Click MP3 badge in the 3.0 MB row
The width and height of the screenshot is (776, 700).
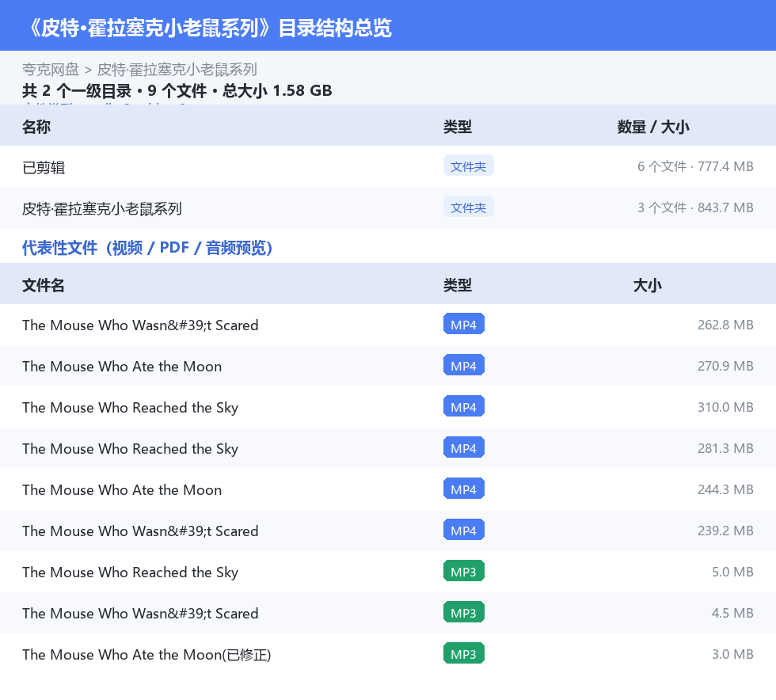pyautogui.click(x=464, y=653)
